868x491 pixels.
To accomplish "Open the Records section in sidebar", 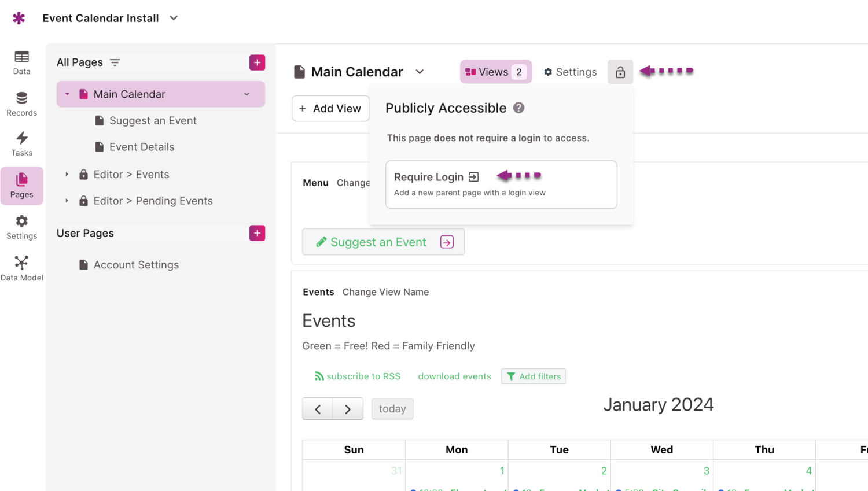I will click(21, 104).
